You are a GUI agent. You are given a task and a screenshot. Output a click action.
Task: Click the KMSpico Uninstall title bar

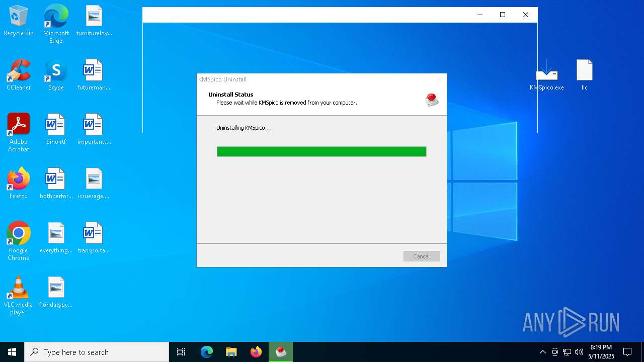[321, 79]
